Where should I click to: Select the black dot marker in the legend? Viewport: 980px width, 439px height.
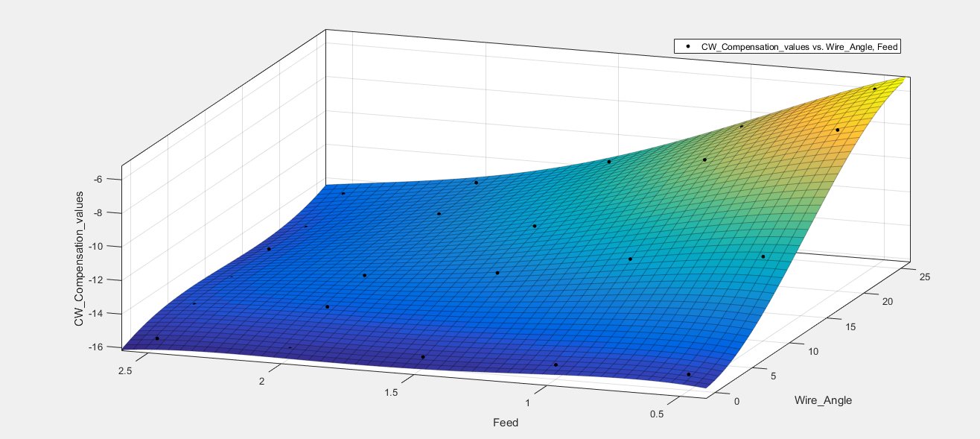pos(688,46)
